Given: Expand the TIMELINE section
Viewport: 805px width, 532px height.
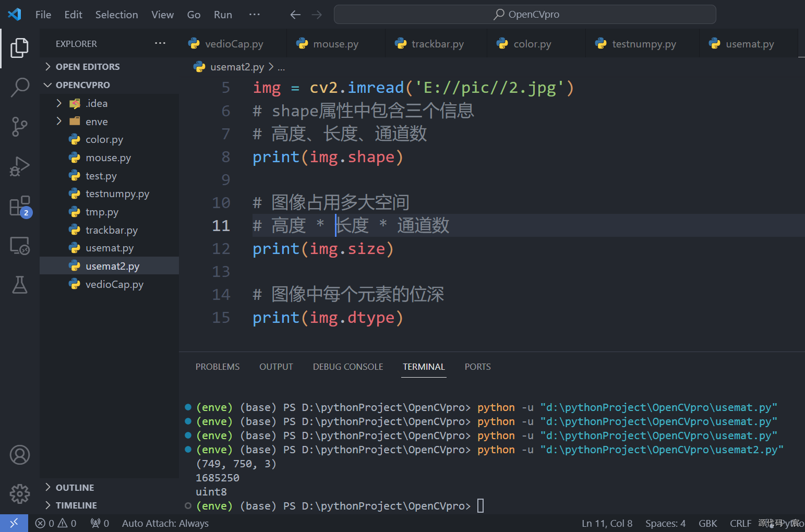Looking at the screenshot, I should point(109,505).
